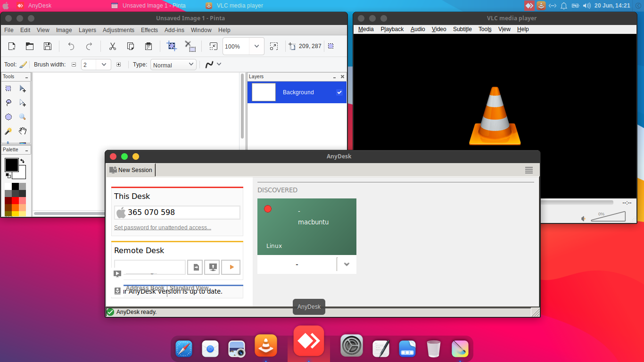This screenshot has height=362, width=644.
Task: Click the orange Connect arrow in Remote Desk
Action: 231,267
